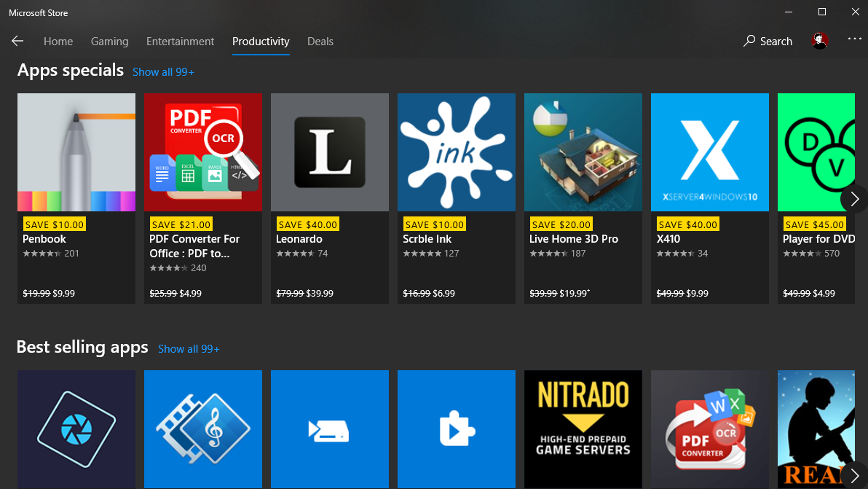The height and width of the screenshot is (489, 868).
Task: Open the Deals tab
Action: point(320,42)
